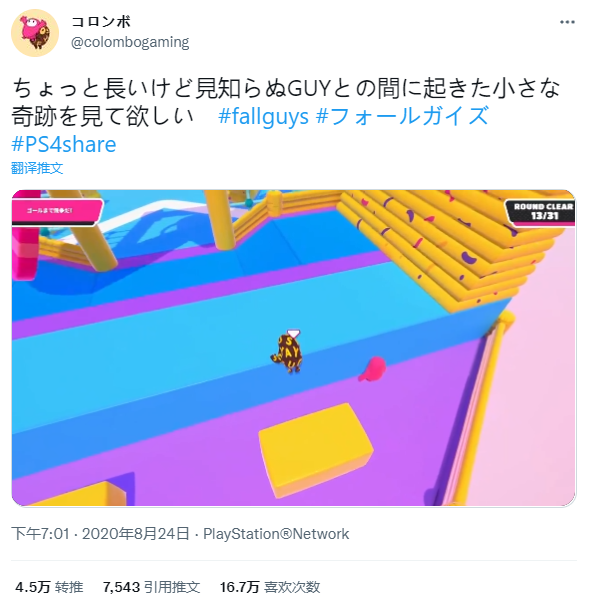The height and width of the screenshot is (605, 589).
Task: Open the コロンボ display name
Action: click(x=101, y=22)
